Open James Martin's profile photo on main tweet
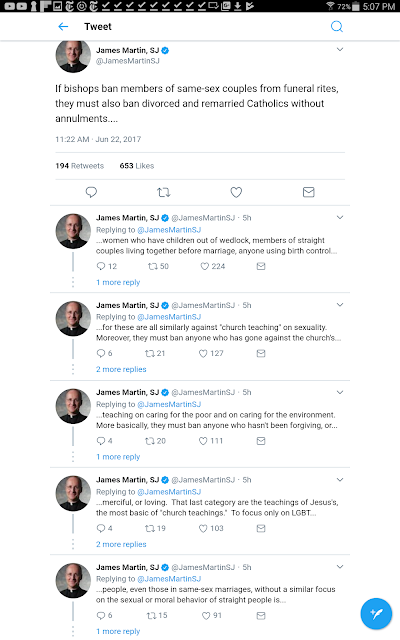This screenshot has height=640, width=400. click(73, 56)
